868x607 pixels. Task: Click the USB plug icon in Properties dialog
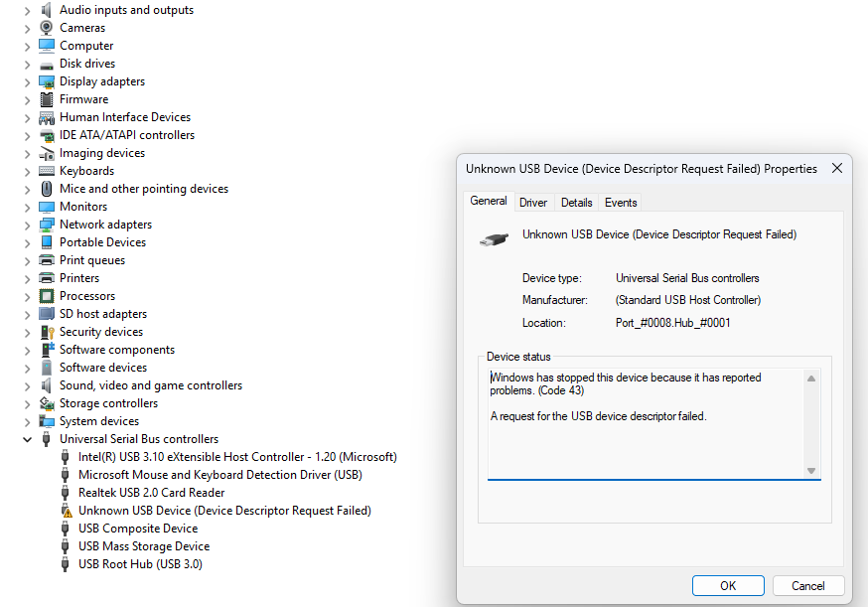494,239
